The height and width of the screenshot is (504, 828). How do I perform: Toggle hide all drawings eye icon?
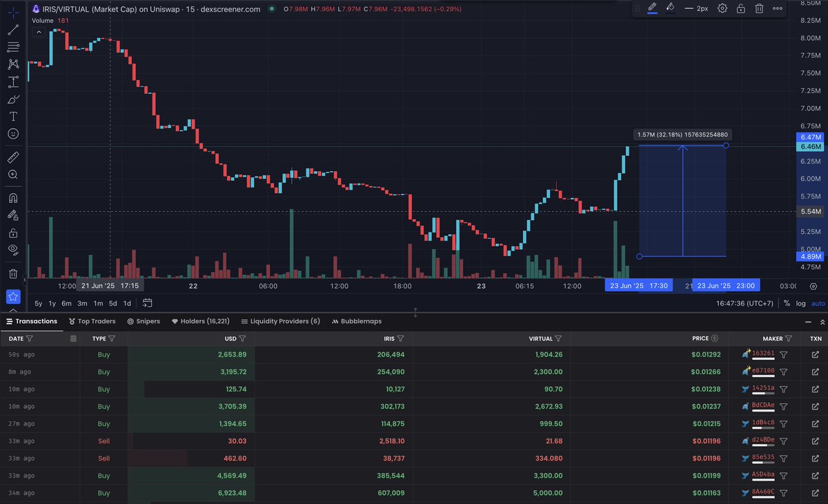tap(13, 250)
